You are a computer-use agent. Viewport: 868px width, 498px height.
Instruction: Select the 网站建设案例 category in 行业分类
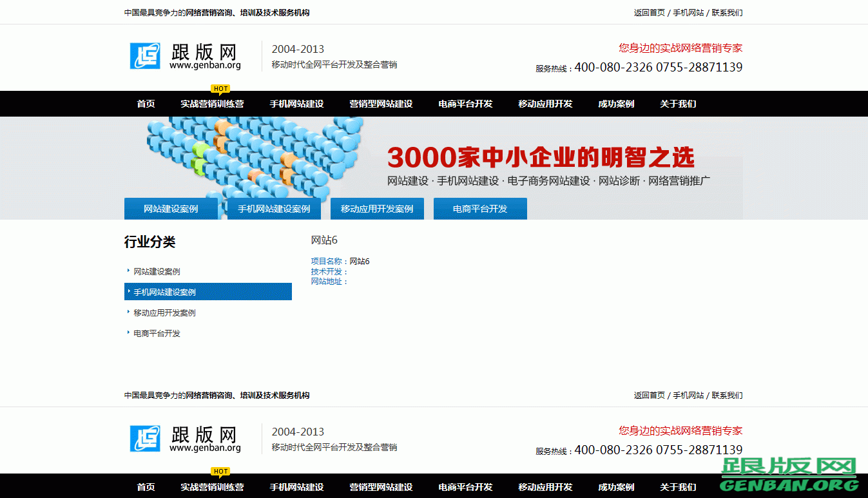pos(157,271)
